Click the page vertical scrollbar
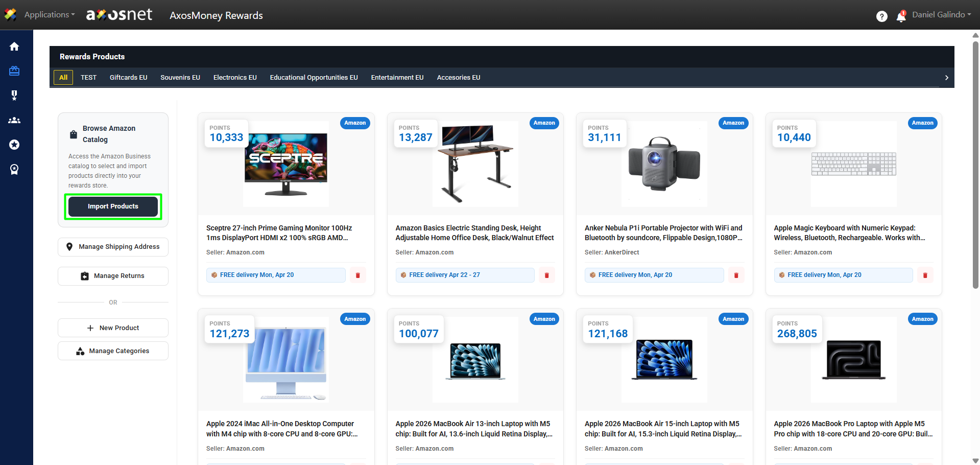 tap(975, 164)
